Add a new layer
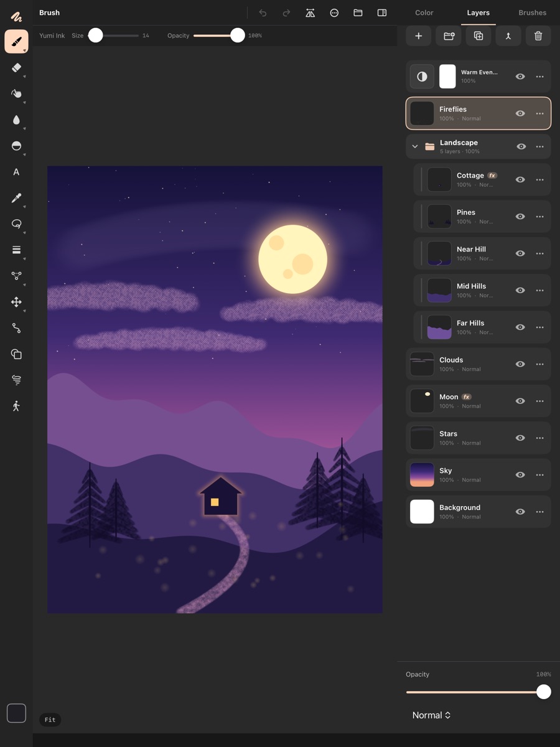This screenshot has height=747, width=560. pyautogui.click(x=419, y=36)
